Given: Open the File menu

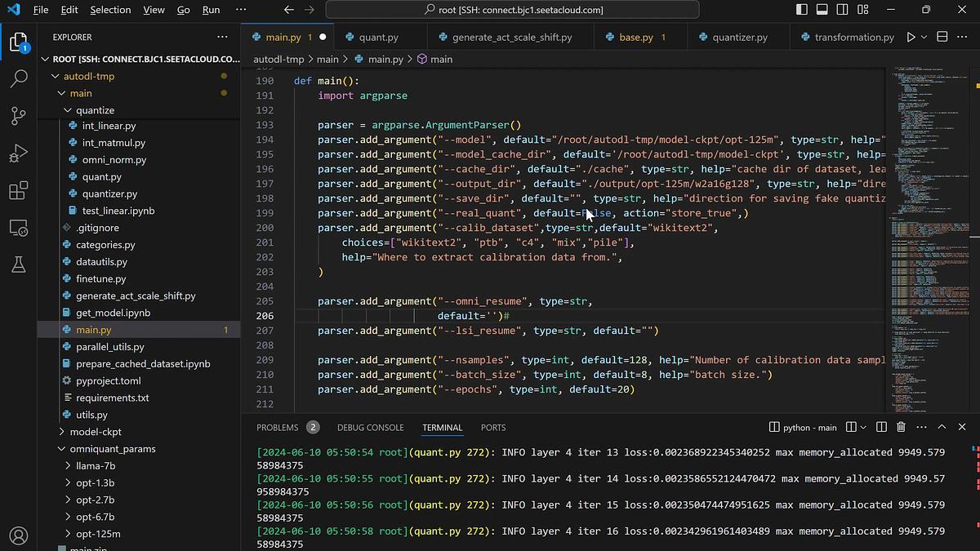Looking at the screenshot, I should 40,10.
